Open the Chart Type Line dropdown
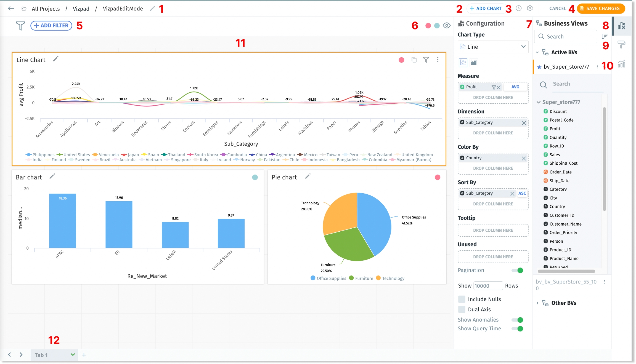Screen dimensions: 636x364 point(493,47)
